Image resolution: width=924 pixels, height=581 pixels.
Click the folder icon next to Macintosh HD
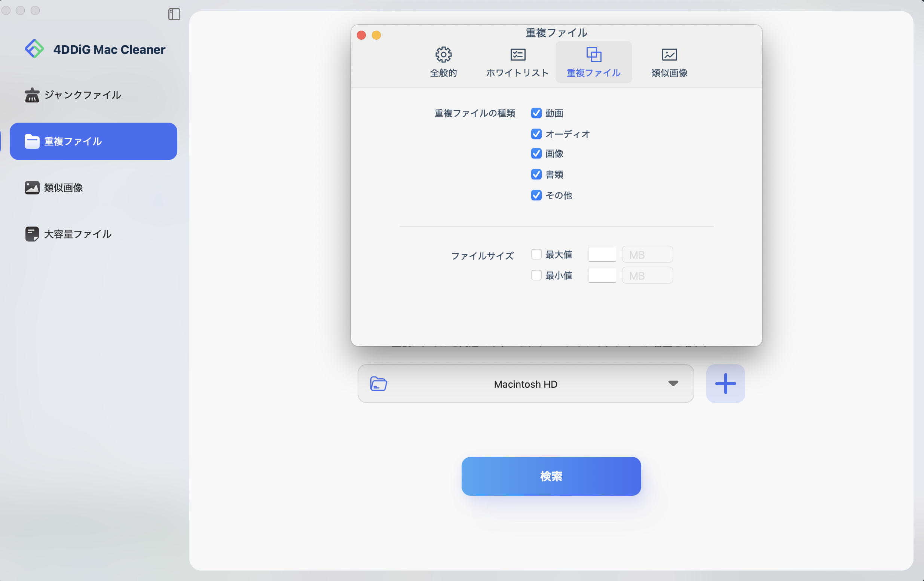tap(378, 384)
